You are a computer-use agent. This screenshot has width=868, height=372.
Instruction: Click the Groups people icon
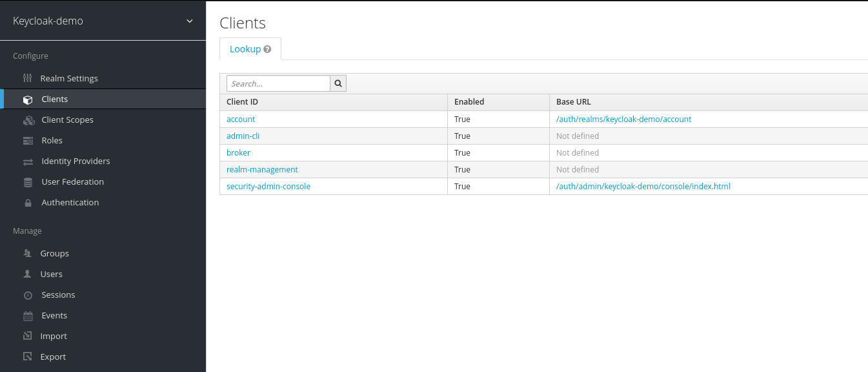tap(27, 254)
